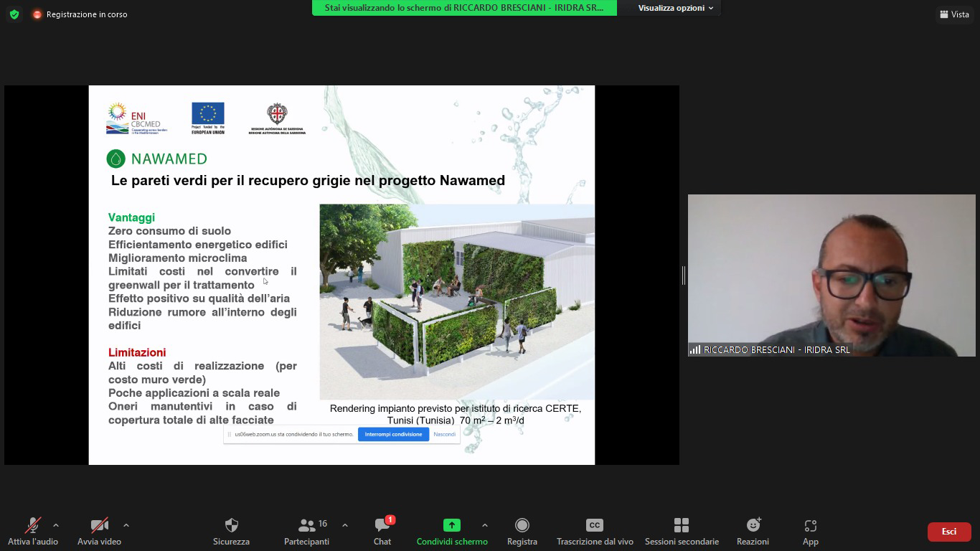The height and width of the screenshot is (551, 980).
Task: Expand the Visualizza opzioni dropdown
Action: tap(676, 8)
